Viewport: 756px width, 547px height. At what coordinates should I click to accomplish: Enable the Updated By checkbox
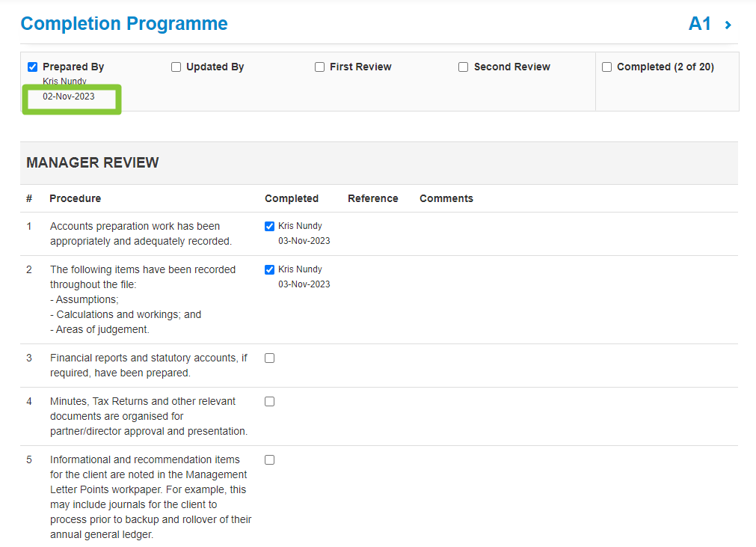tap(176, 67)
